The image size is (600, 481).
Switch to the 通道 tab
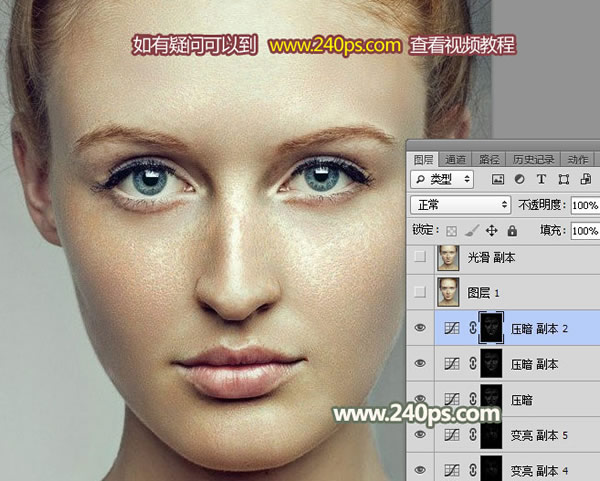coord(455,159)
